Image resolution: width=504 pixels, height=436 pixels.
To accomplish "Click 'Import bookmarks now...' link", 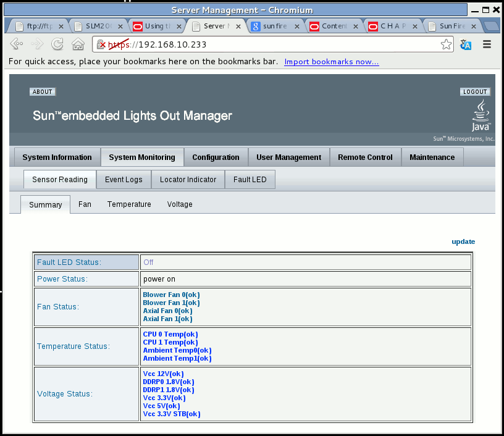I will pyautogui.click(x=332, y=62).
